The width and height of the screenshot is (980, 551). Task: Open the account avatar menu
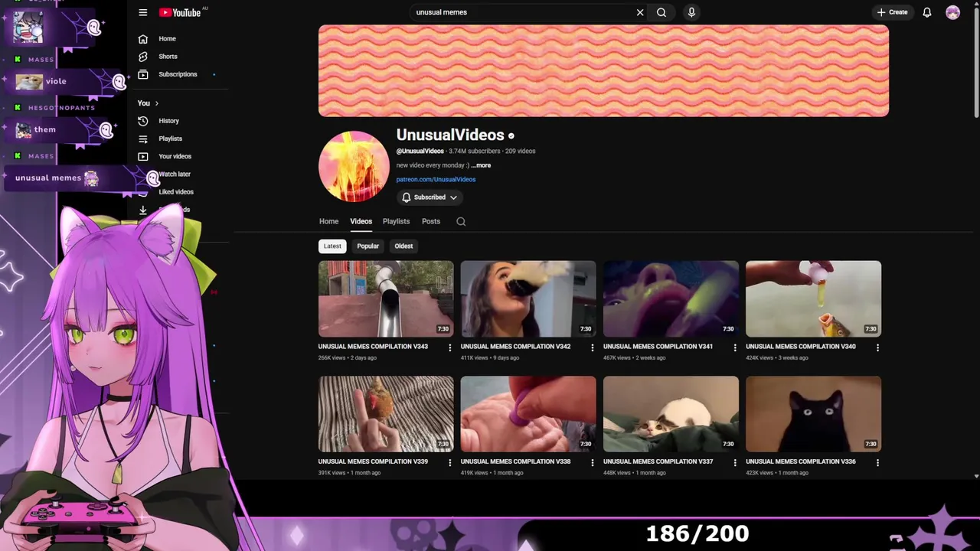point(952,12)
